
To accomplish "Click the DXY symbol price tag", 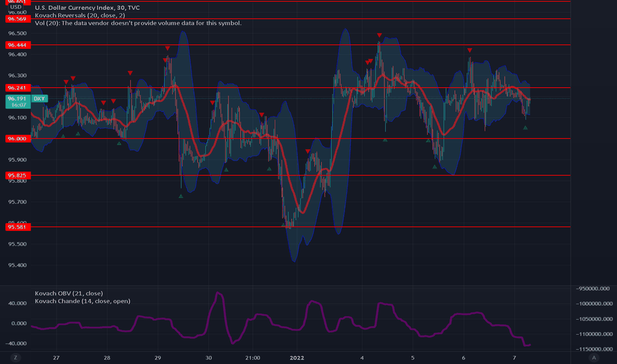I will coord(39,99).
